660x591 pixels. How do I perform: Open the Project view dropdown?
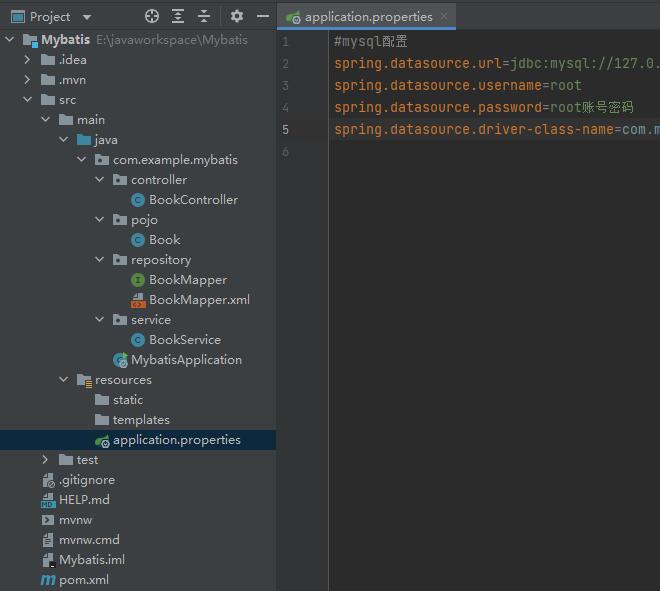tap(86, 17)
